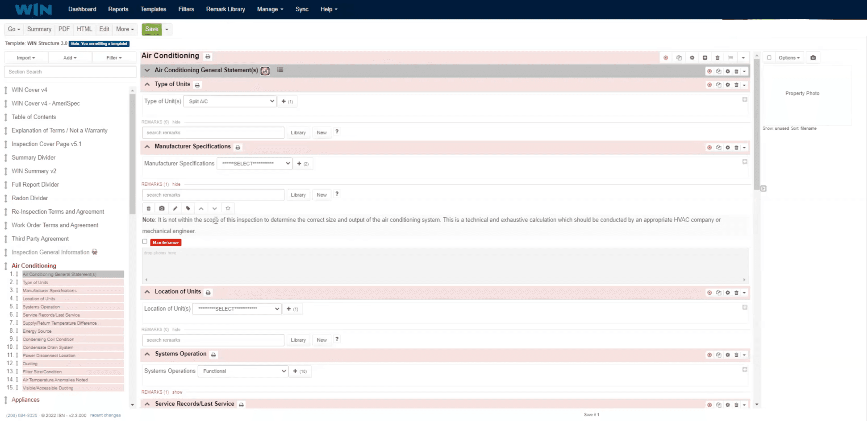Delete the Location of Units item with trash icon
868x421 pixels.
coord(736,293)
